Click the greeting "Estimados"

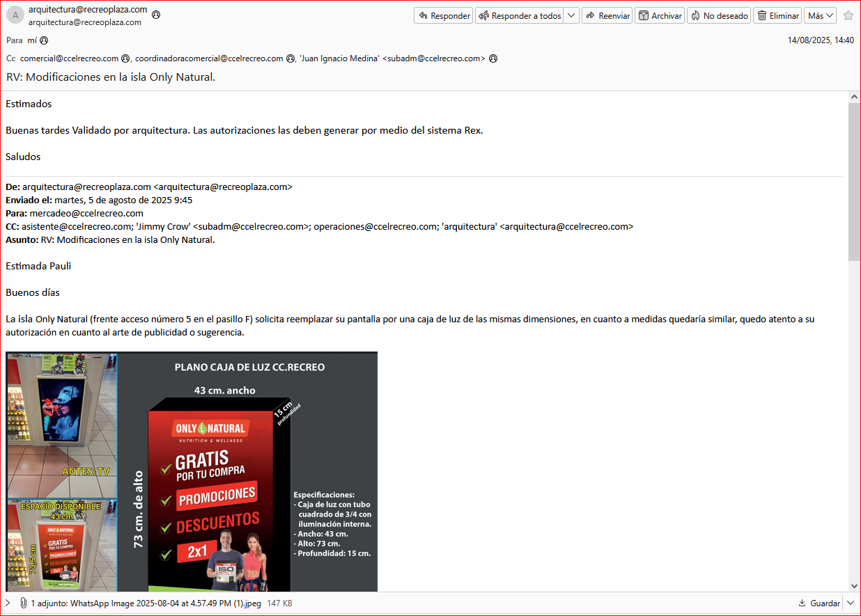[x=29, y=104]
